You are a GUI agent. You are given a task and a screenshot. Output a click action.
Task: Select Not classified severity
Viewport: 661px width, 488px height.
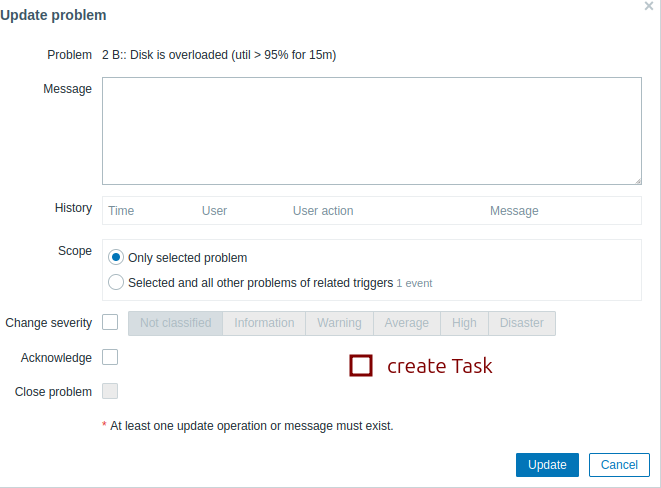pyautogui.click(x=175, y=323)
